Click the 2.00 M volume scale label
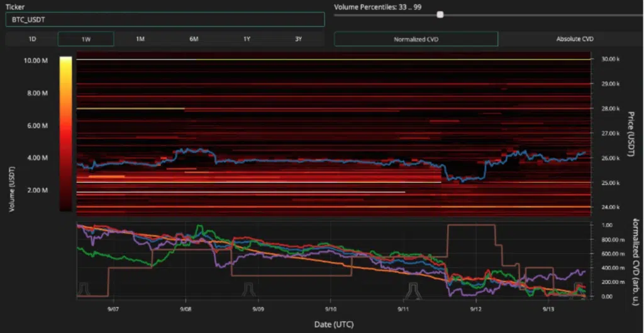644x333 pixels. [37, 190]
